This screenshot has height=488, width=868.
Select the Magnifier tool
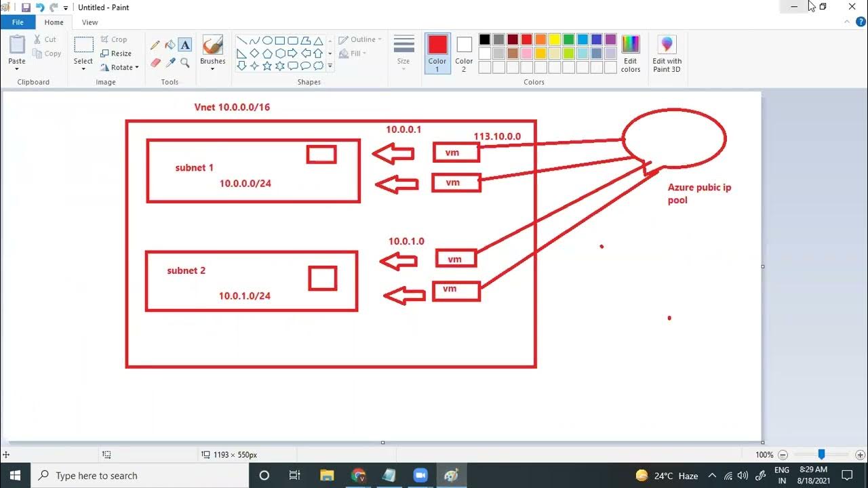(185, 62)
